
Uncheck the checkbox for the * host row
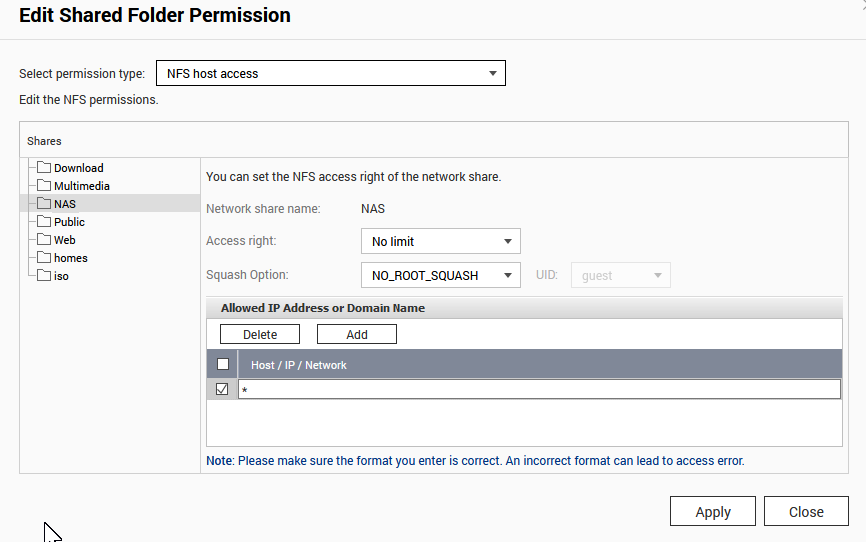coord(222,389)
